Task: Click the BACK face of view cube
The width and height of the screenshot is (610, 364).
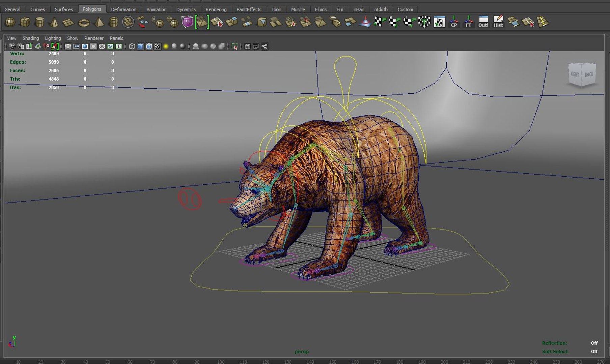Action: [x=589, y=74]
